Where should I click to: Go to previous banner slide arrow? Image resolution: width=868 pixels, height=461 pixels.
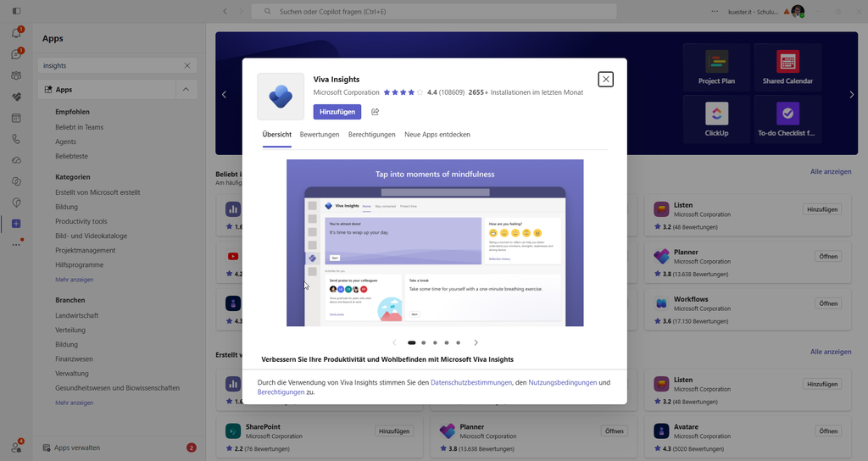(x=224, y=95)
